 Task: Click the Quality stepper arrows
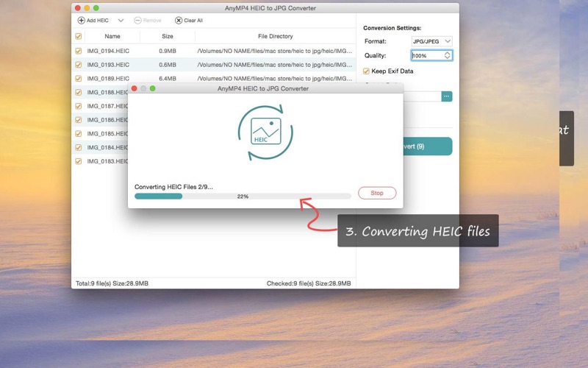coord(448,56)
